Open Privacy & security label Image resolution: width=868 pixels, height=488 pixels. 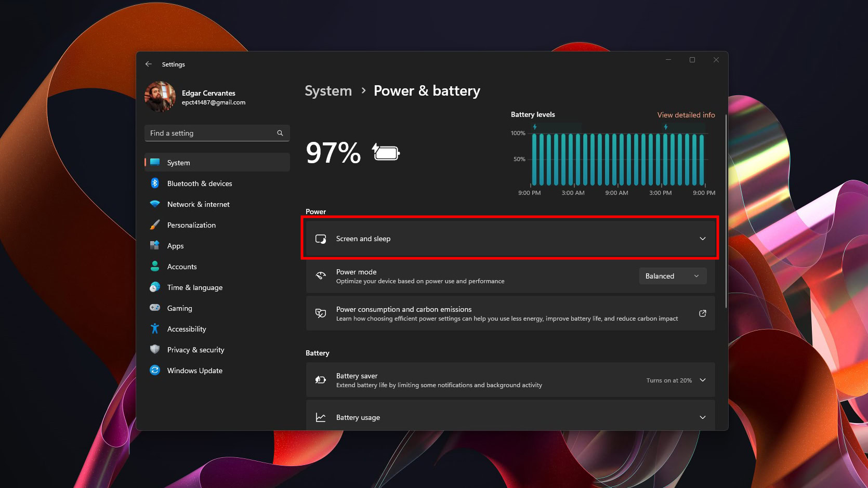tap(196, 350)
